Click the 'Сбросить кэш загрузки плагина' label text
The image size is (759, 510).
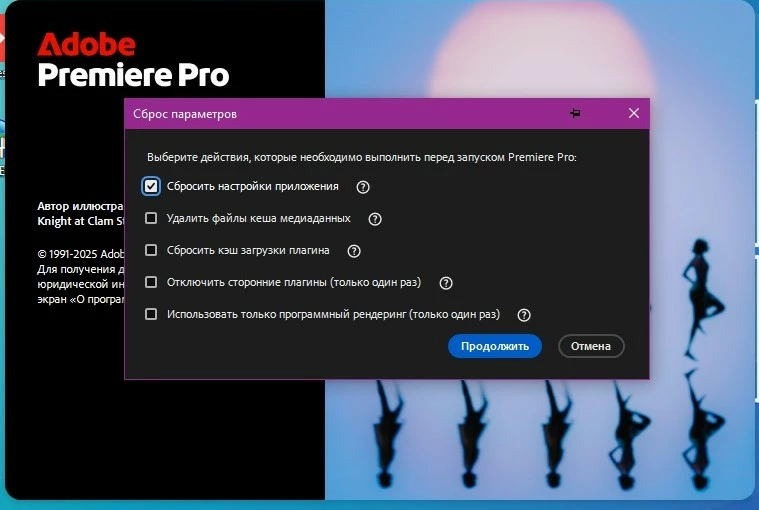click(x=248, y=250)
